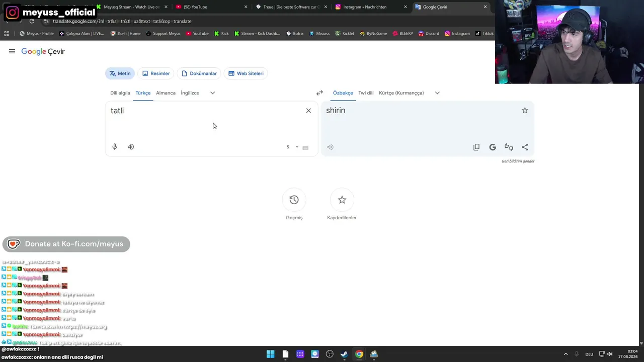The width and height of the screenshot is (644, 362).
Task: Select İngilizce as source language
Action: pos(190,93)
